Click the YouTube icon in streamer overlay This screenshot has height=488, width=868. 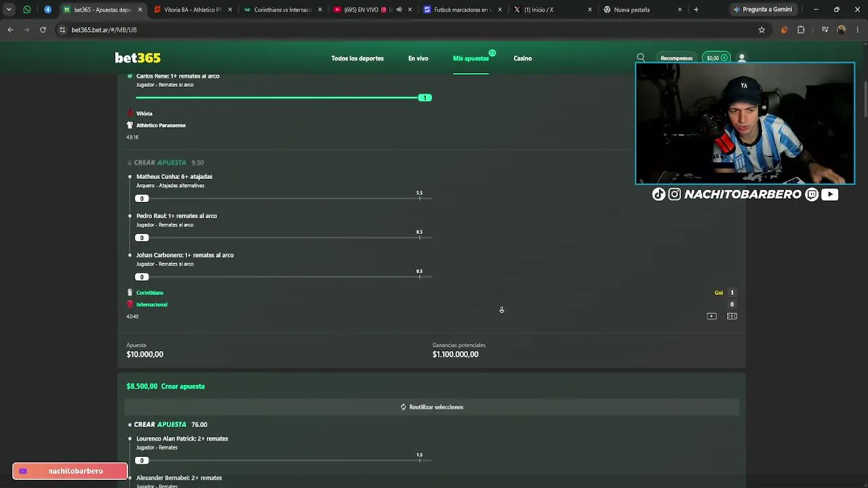[x=829, y=195]
